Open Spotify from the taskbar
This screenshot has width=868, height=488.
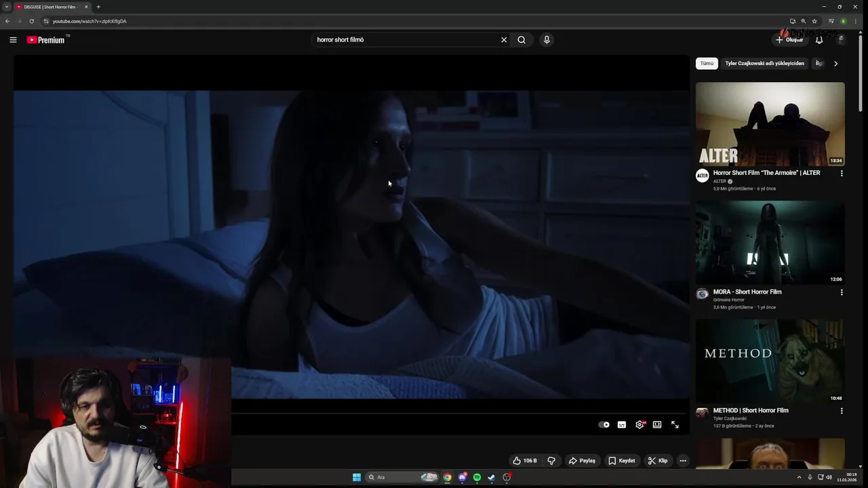477,477
